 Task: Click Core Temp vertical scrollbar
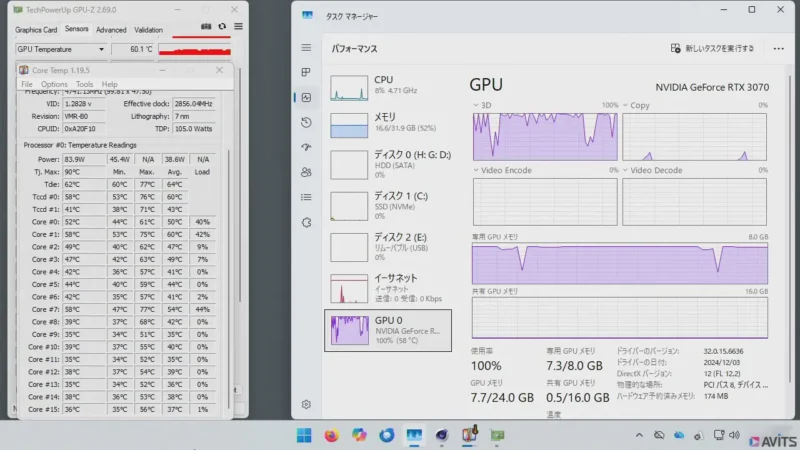228,278
